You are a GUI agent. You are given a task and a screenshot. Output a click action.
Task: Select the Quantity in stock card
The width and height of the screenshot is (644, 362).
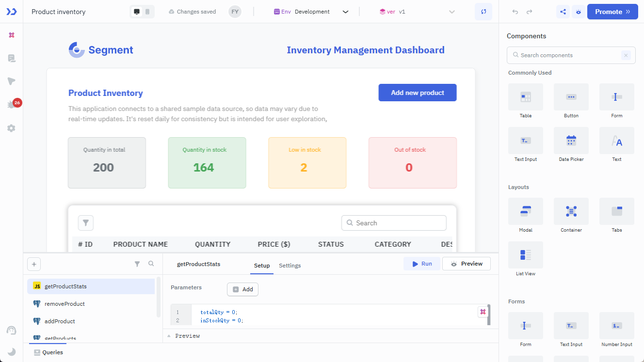coord(207,163)
